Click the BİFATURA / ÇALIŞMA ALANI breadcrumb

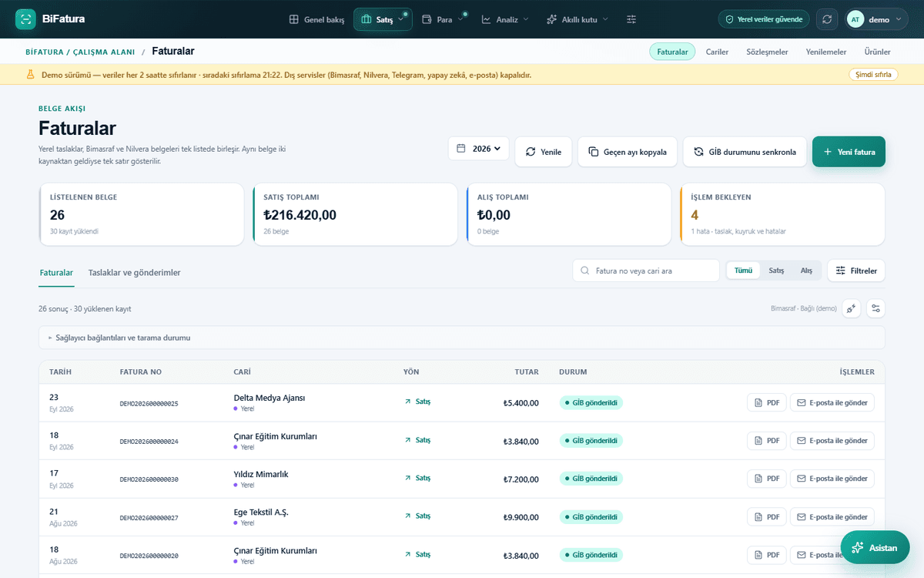80,52
